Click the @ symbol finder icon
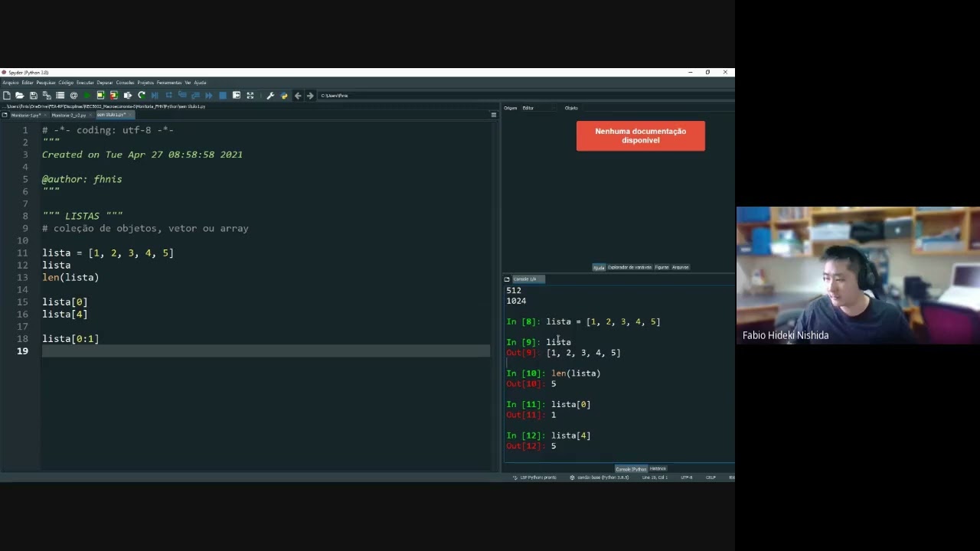This screenshot has width=980, height=551. 73,96
